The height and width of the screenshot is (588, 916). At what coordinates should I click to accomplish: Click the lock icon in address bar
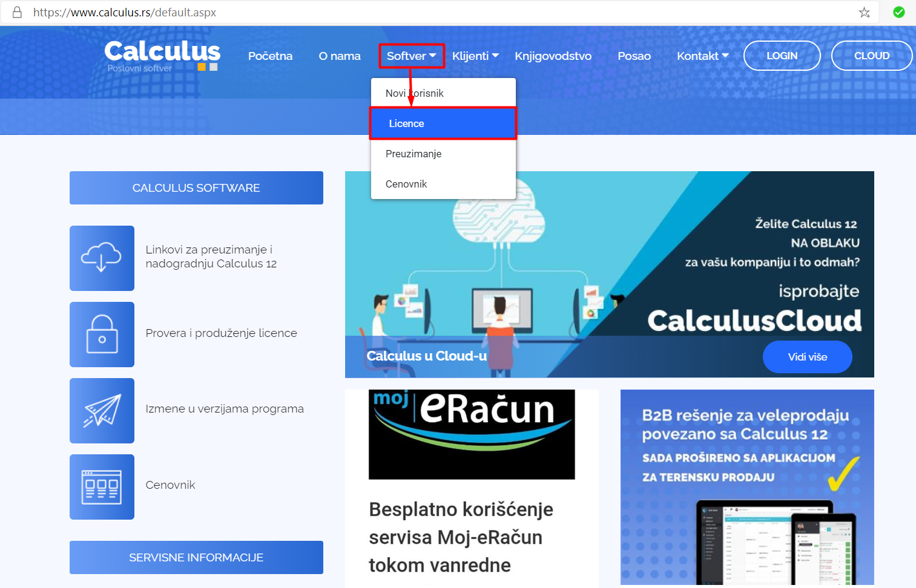pyautogui.click(x=17, y=12)
